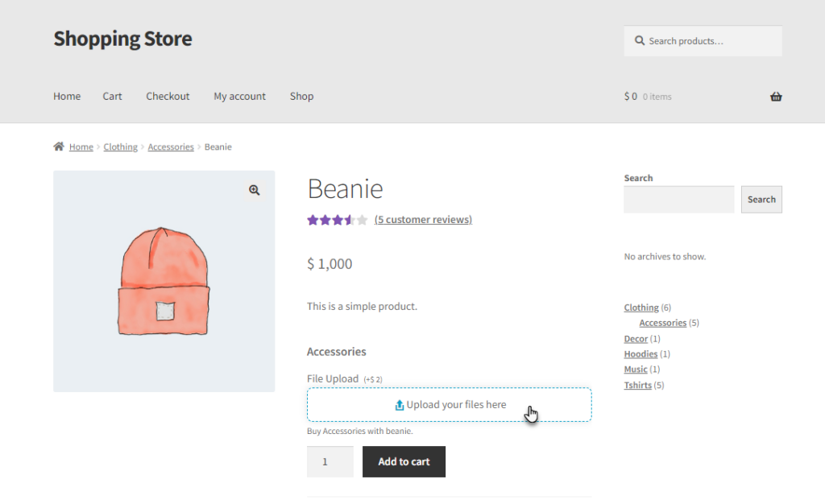Click 'This is a simple product.' description
825x504 pixels.
pyautogui.click(x=362, y=307)
